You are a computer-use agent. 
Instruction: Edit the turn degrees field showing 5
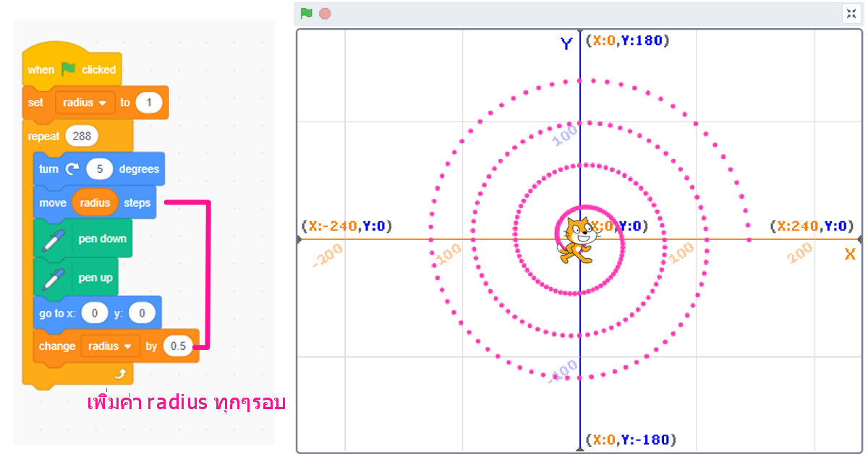pyautogui.click(x=99, y=169)
